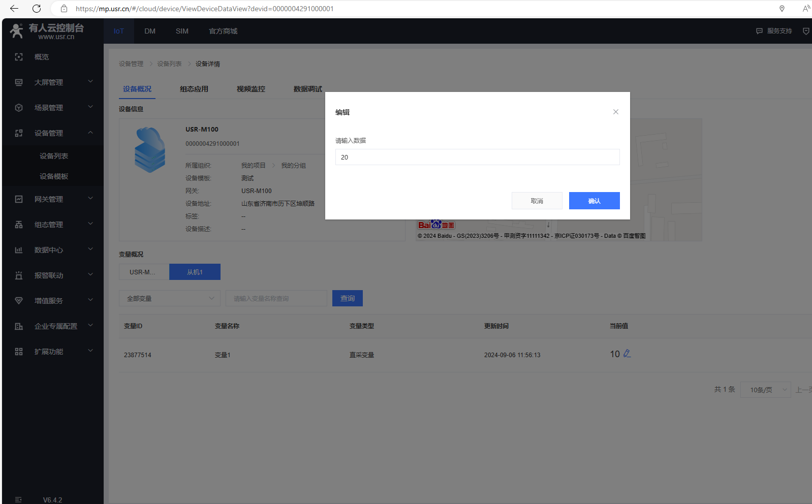Switch to the 设备概况 tab
The width and height of the screenshot is (812, 504).
[137, 89]
